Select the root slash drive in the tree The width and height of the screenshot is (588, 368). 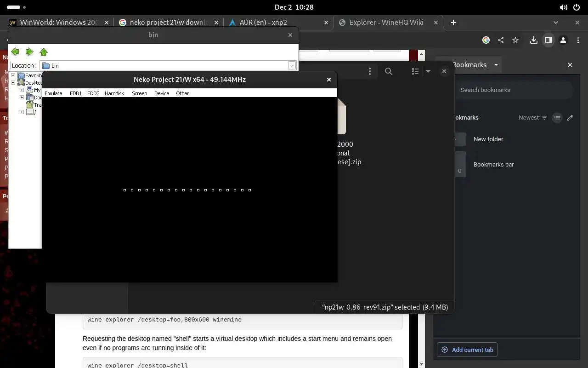tap(31, 112)
